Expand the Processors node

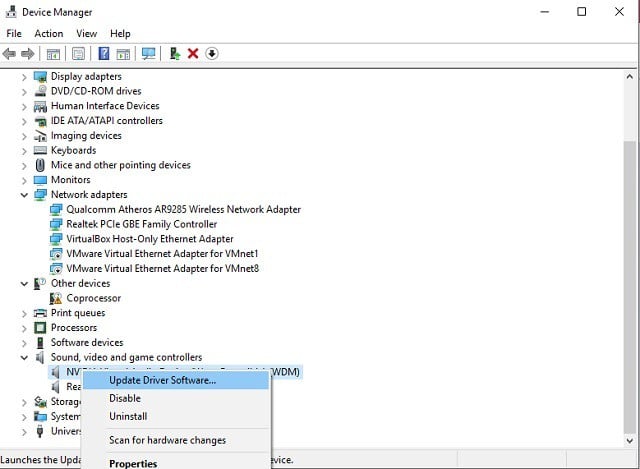(24, 328)
